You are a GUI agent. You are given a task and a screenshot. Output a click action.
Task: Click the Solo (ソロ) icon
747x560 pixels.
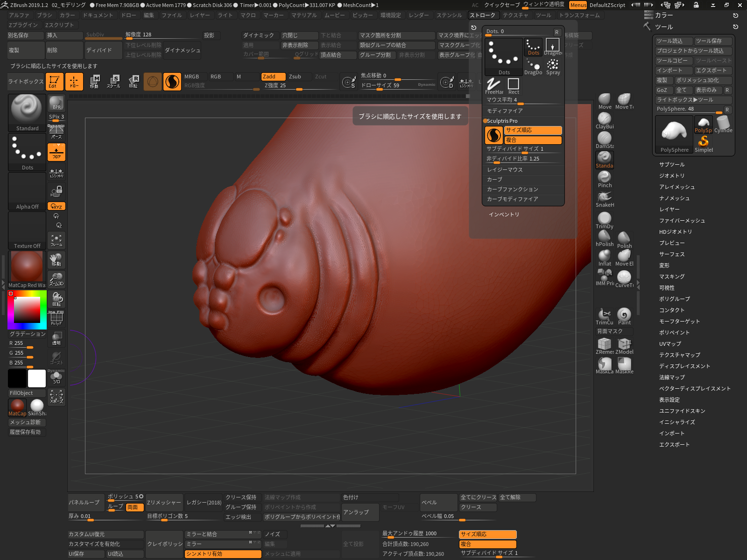tap(56, 378)
